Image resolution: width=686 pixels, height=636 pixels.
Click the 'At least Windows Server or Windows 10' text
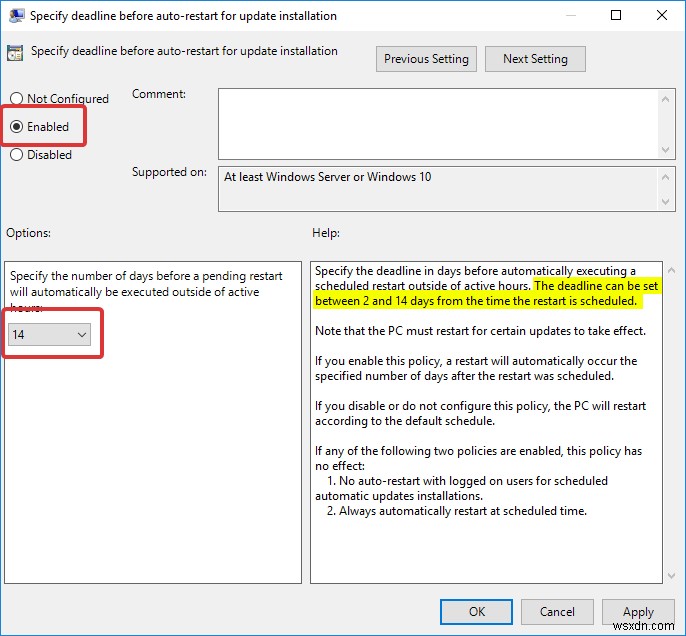[x=328, y=177]
